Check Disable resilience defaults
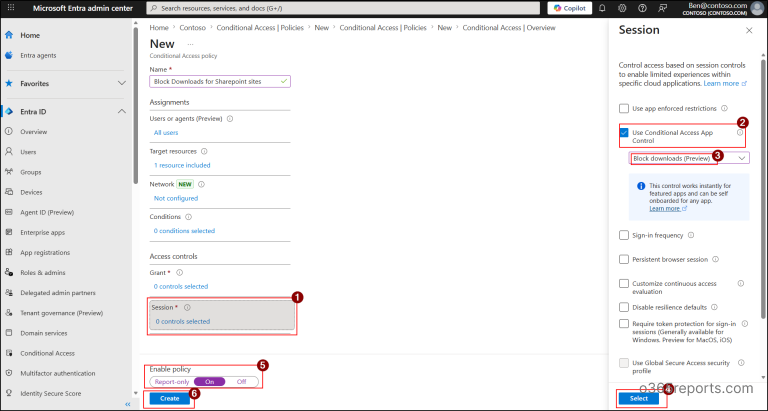This screenshot has width=768, height=411. pyautogui.click(x=624, y=307)
